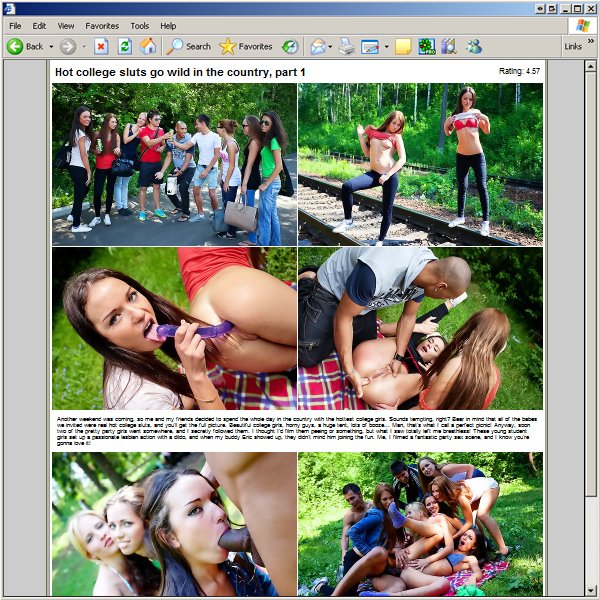
Task: Open the Tools menu
Action: [x=139, y=26]
